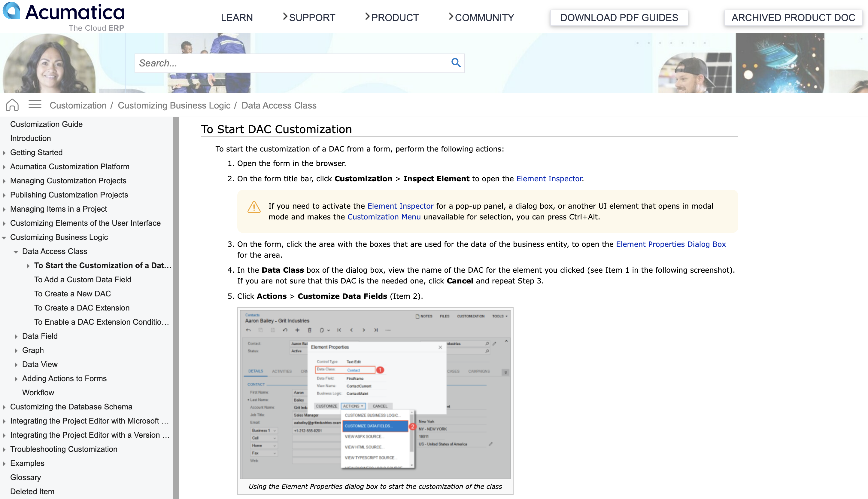Expand the Graph tree node
868x499 pixels.
(16, 351)
